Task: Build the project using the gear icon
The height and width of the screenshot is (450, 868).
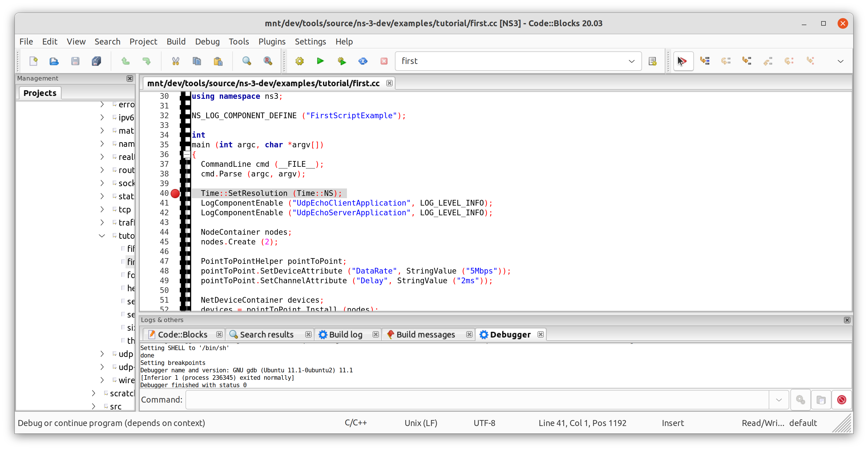Action: [299, 61]
